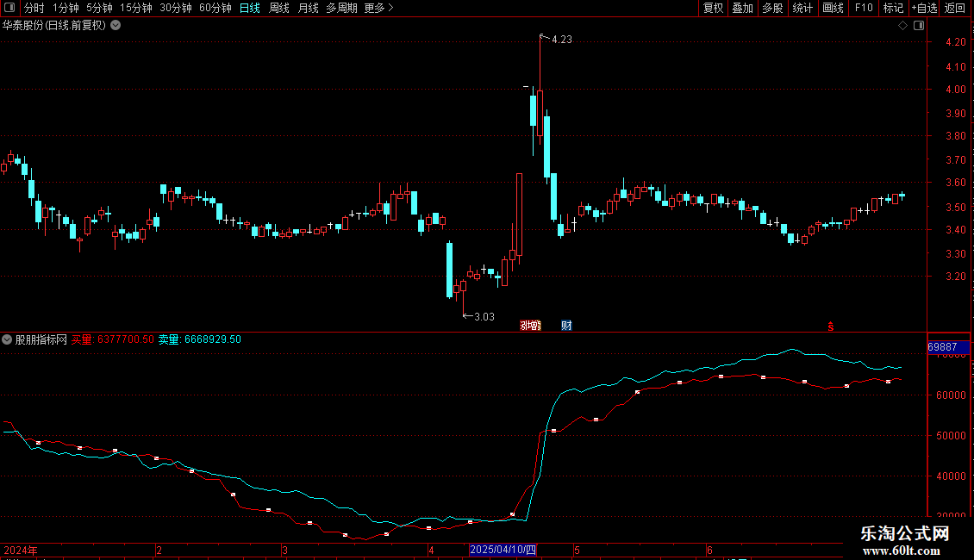
Task: Select the 5分钟 chart period
Action: click(99, 8)
